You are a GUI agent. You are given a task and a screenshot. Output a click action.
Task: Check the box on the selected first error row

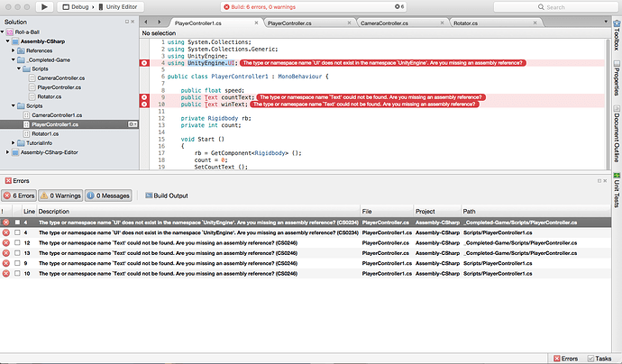point(17,223)
